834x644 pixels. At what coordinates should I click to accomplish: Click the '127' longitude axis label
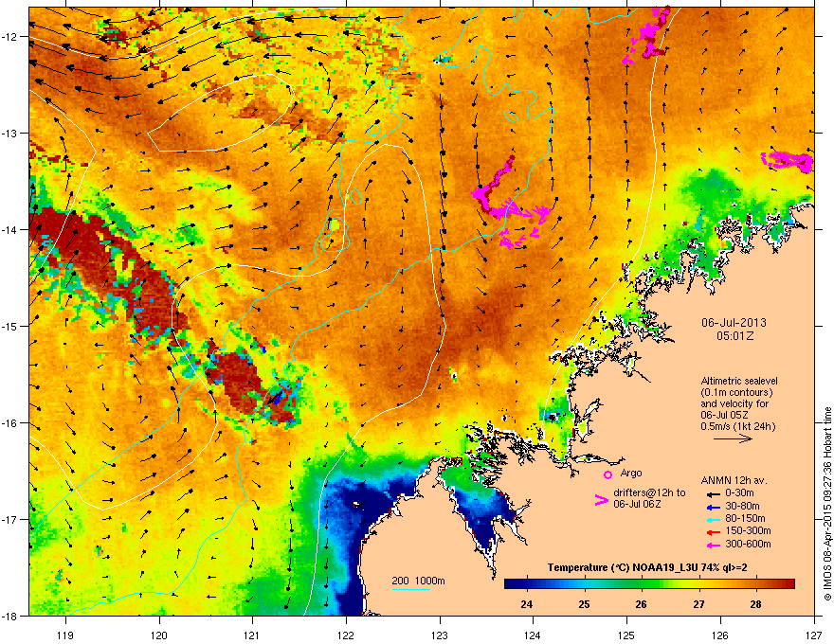(x=814, y=635)
